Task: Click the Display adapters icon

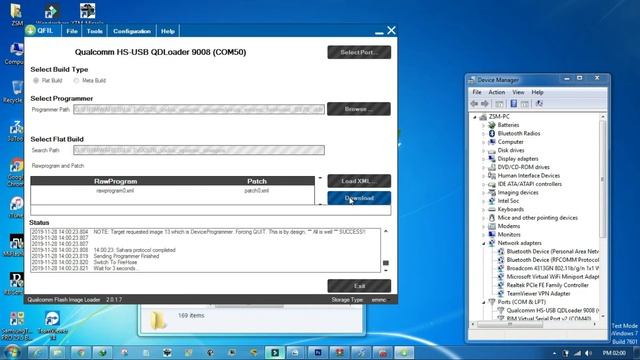Action: 492,159
